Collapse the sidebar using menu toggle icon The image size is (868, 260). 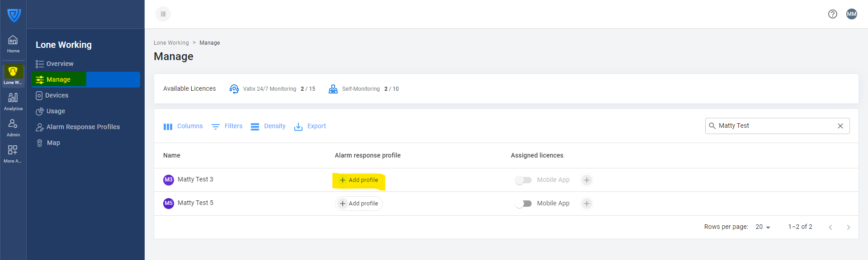tap(163, 14)
